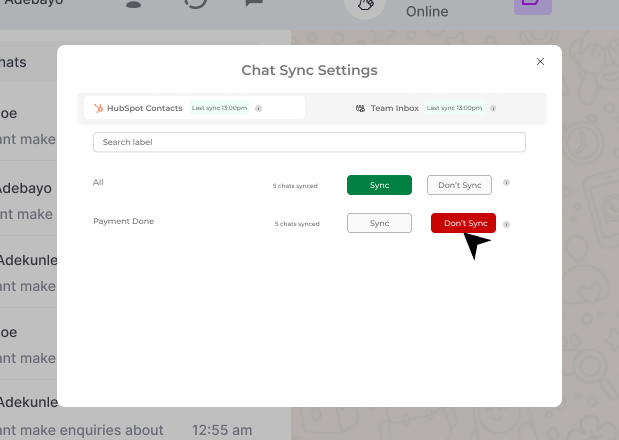Choose Don't Sync for the All label
The image size is (619, 440).
[459, 185]
